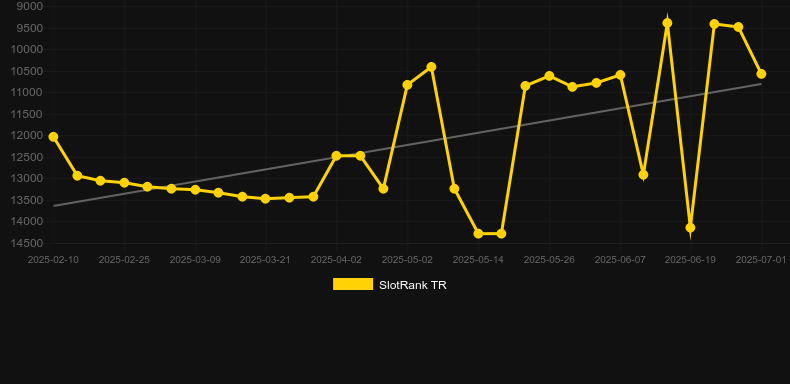This screenshot has width=790, height=384.
Task: Select the data point above 2025-04-02
Action: pyautogui.click(x=337, y=156)
